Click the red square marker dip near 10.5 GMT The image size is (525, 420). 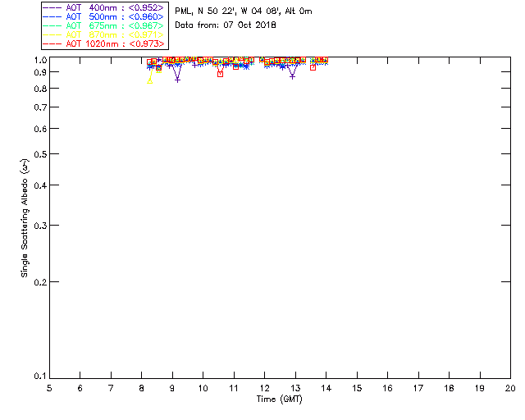click(x=220, y=74)
